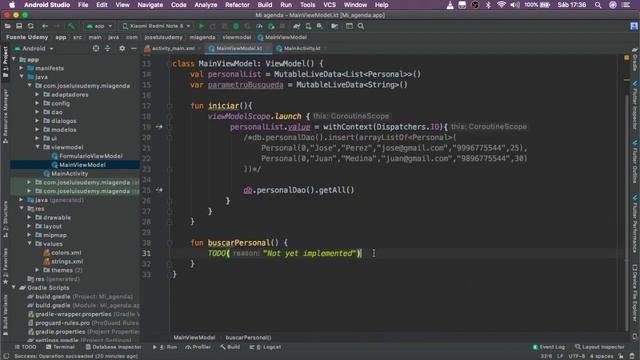Open the TODO tool window
Viewport: 640px width, 360px height.
pyautogui.click(x=25, y=347)
